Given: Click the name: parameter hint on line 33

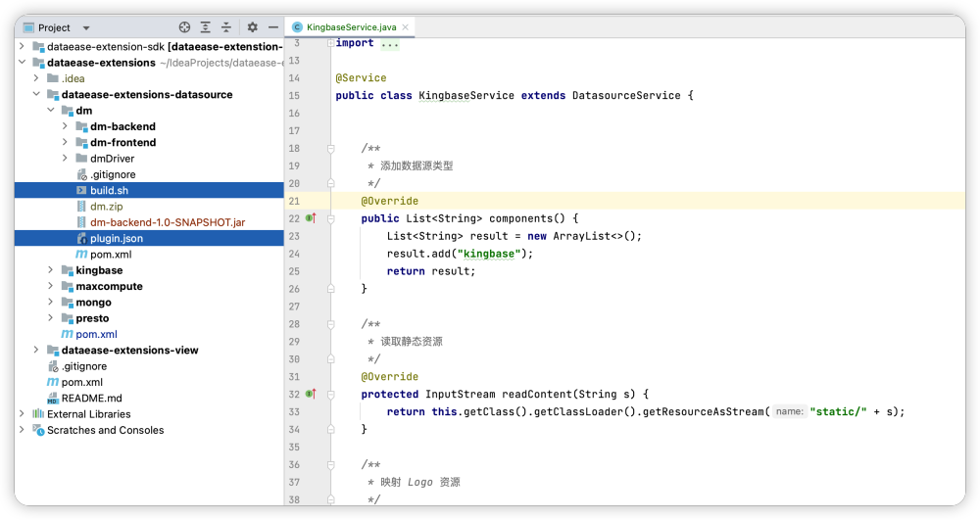Looking at the screenshot, I should [789, 411].
